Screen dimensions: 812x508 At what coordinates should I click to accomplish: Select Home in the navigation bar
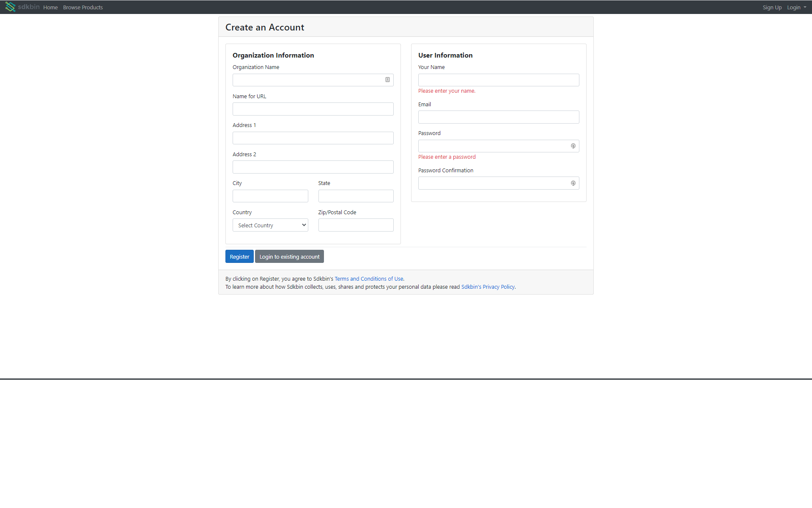(50, 7)
